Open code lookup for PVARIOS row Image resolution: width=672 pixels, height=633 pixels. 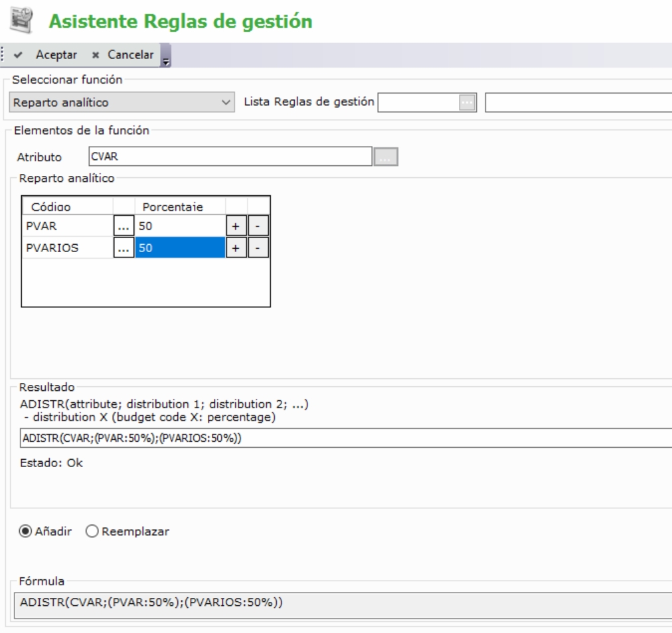click(124, 247)
